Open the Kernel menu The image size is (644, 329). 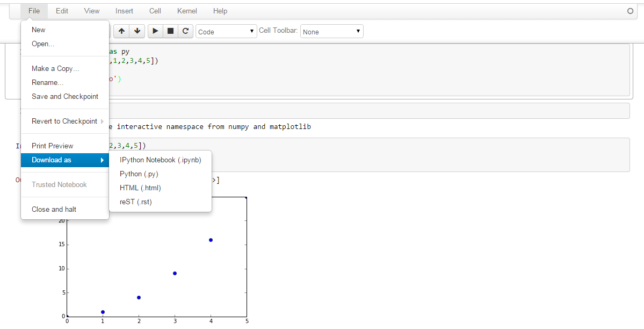pyautogui.click(x=187, y=11)
